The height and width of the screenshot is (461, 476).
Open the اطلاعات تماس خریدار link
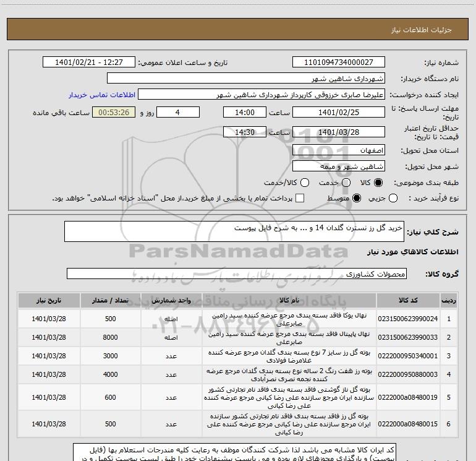point(102,95)
